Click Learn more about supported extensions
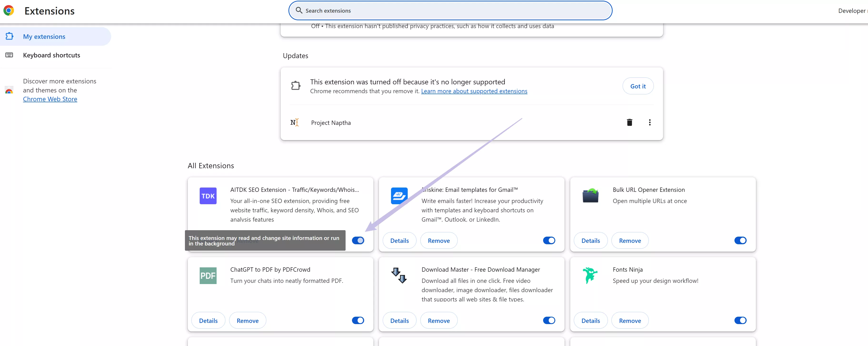868x346 pixels. click(474, 91)
